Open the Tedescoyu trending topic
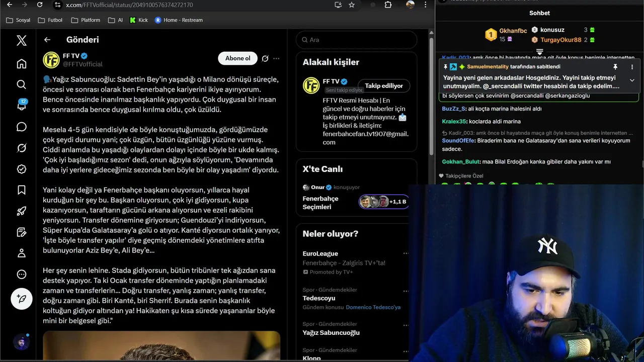644x362 pixels. [x=319, y=298]
